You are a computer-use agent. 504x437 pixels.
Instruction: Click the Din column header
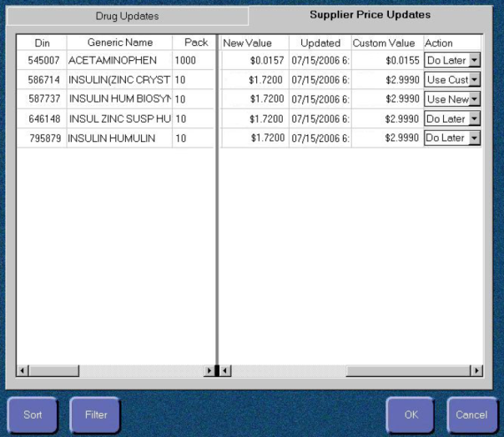(x=42, y=43)
